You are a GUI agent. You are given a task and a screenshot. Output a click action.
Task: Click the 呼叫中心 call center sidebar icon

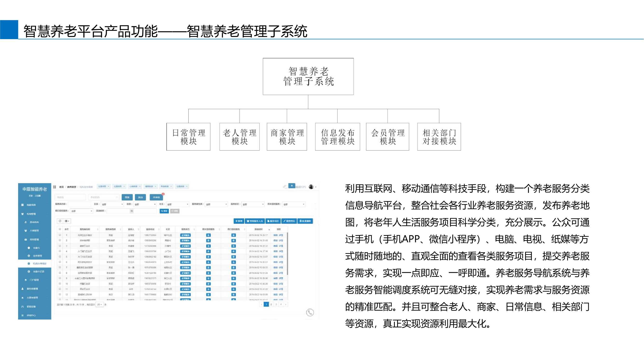pos(22,315)
